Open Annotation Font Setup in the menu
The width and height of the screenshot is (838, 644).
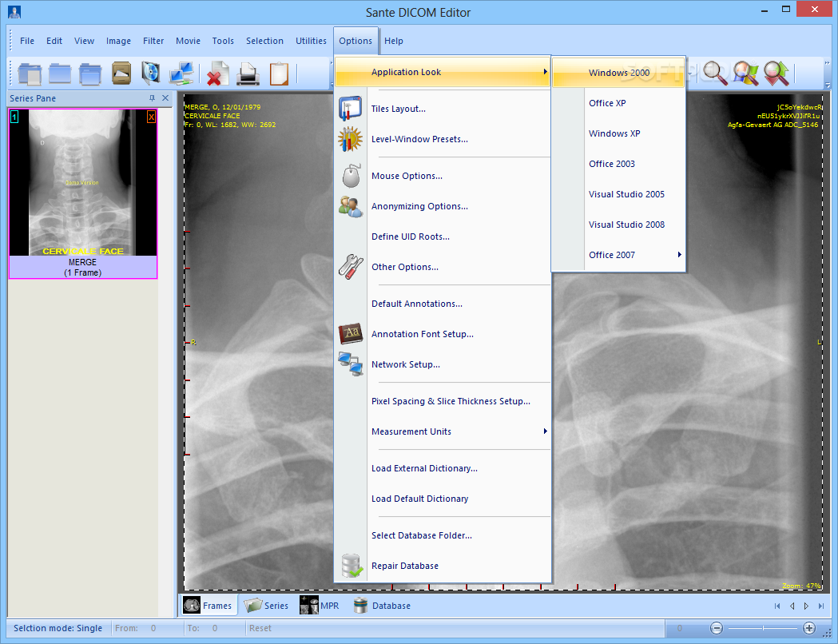click(443, 334)
